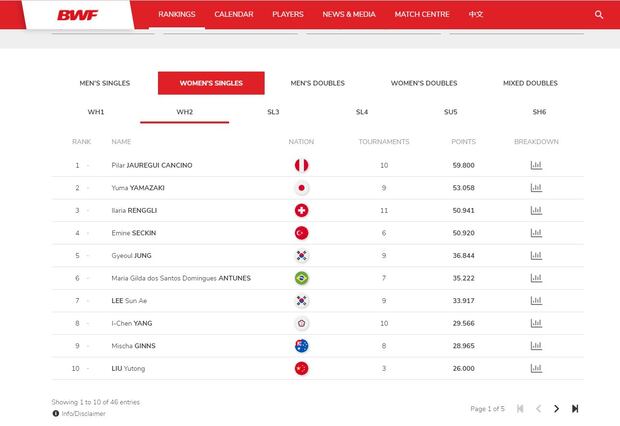Show breakdown chart for Yuma Yamazaki
The width and height of the screenshot is (620, 426).
(x=536, y=188)
